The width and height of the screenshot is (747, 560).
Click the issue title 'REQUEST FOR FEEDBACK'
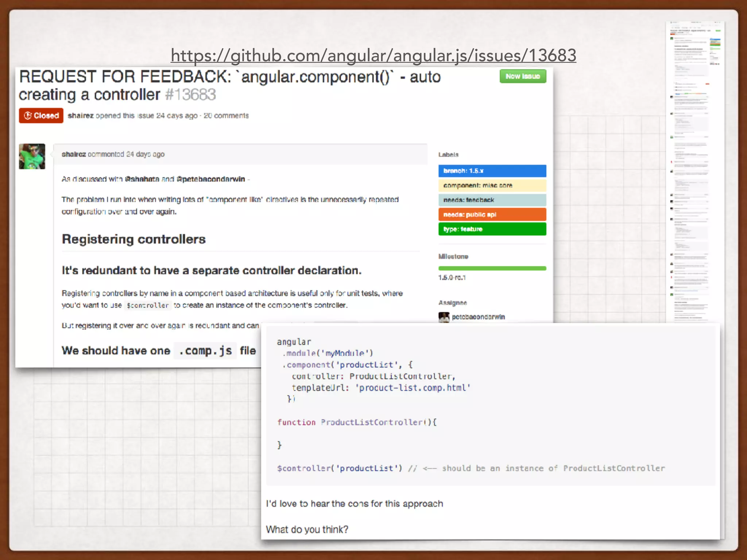pos(230,86)
